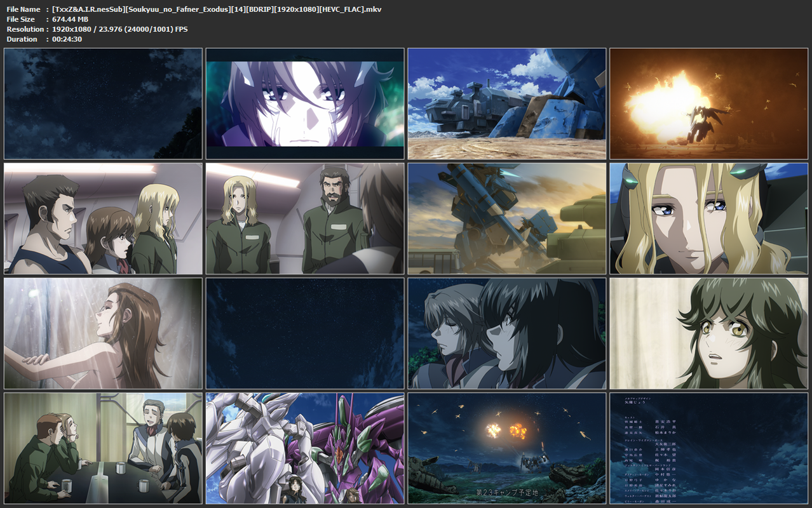Open the blonde blue-eyed woman close-up thumbnail
This screenshot has width=812, height=508.
pos(709,218)
